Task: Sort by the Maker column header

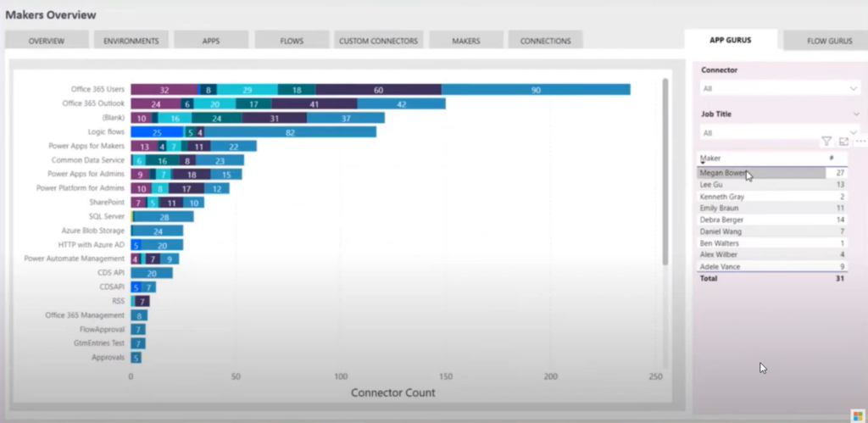Action: click(710, 159)
